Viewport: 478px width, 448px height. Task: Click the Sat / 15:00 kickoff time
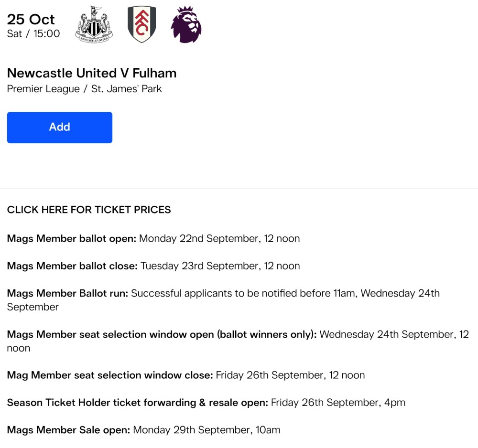point(33,34)
